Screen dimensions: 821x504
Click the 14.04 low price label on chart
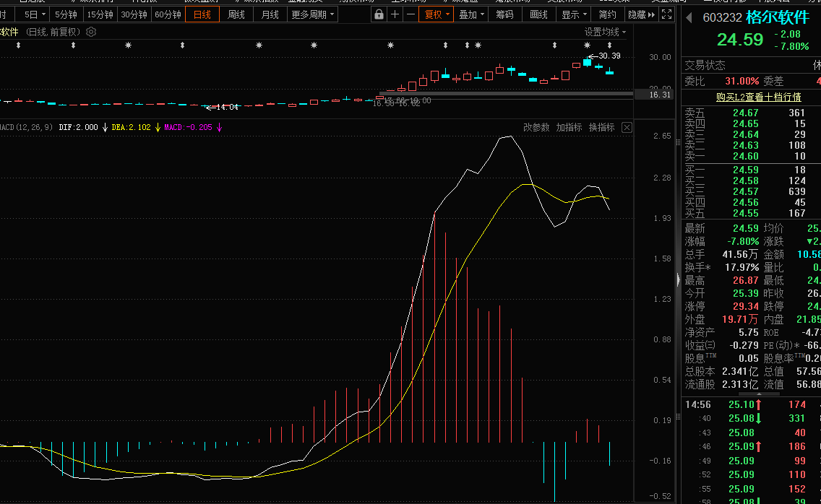(227, 107)
